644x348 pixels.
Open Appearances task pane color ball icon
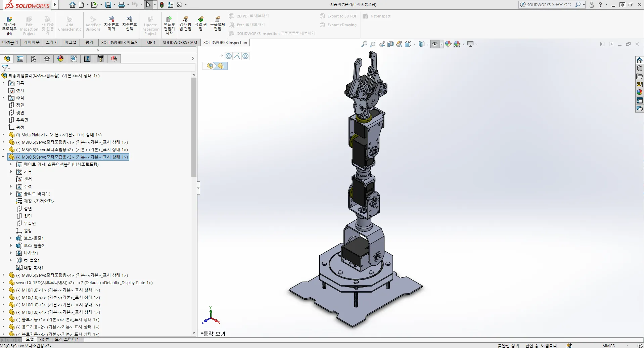click(640, 92)
